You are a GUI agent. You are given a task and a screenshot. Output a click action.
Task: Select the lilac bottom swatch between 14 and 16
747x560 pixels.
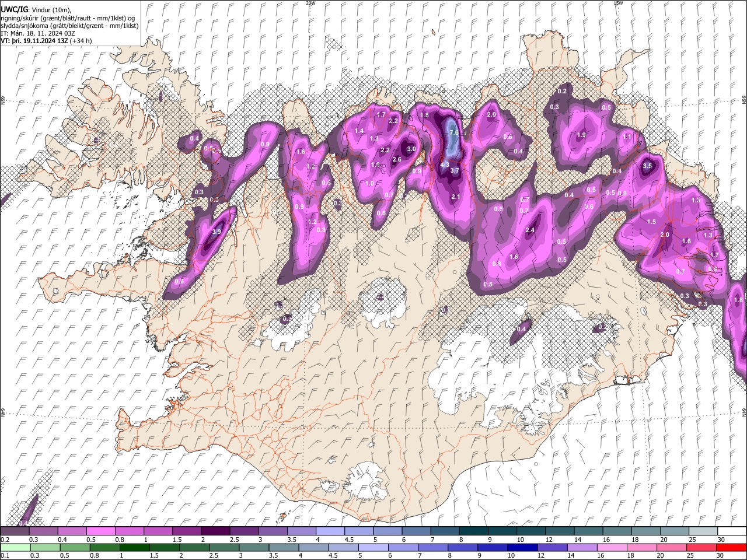click(582, 547)
